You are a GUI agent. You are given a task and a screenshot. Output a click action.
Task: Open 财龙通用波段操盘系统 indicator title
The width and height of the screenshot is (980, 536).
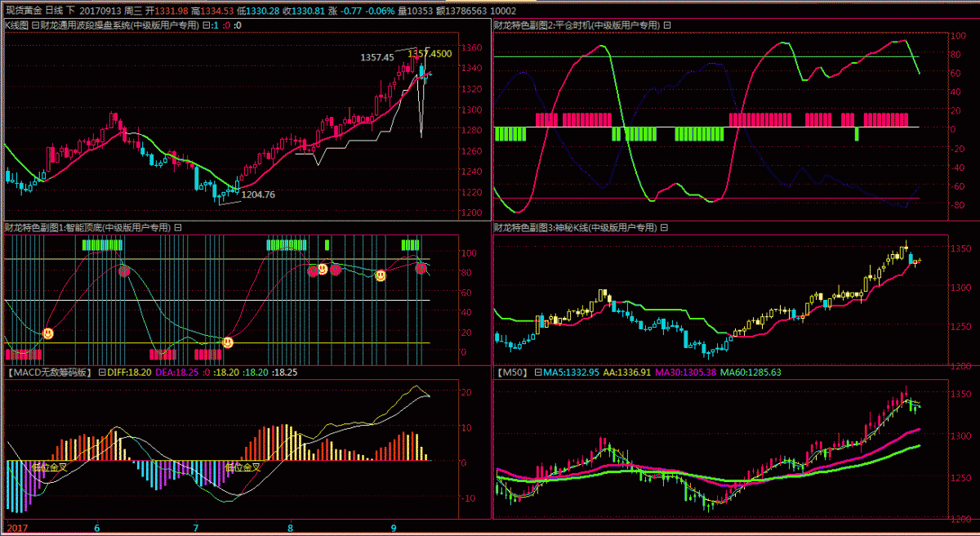[119, 25]
